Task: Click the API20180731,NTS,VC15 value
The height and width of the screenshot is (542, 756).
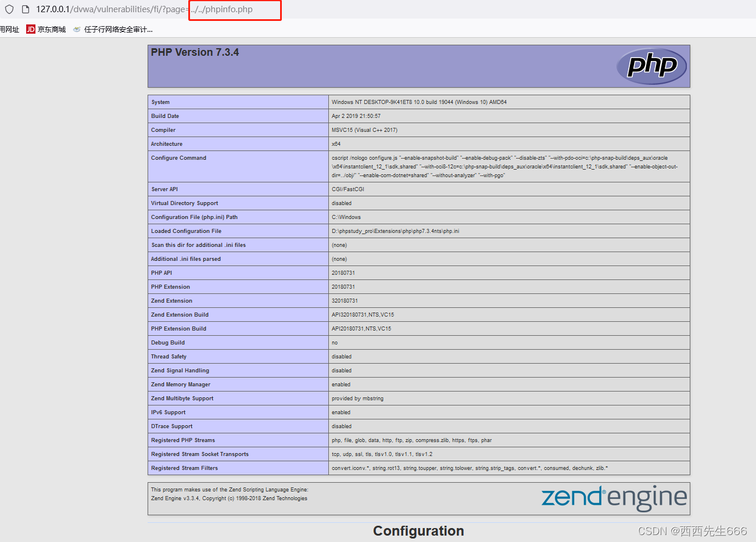Action: pos(361,329)
